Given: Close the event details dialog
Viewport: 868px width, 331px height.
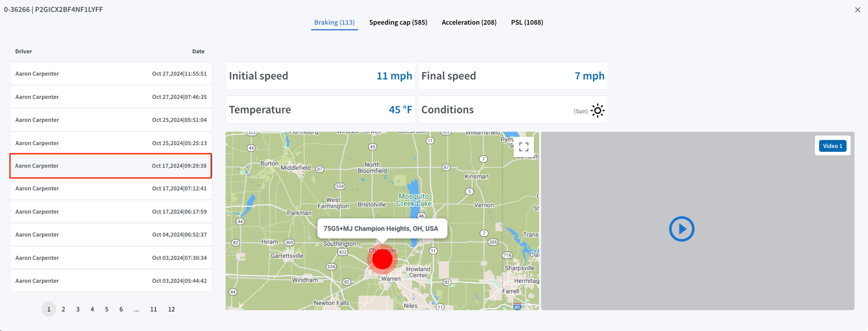Looking at the screenshot, I should (858, 10).
